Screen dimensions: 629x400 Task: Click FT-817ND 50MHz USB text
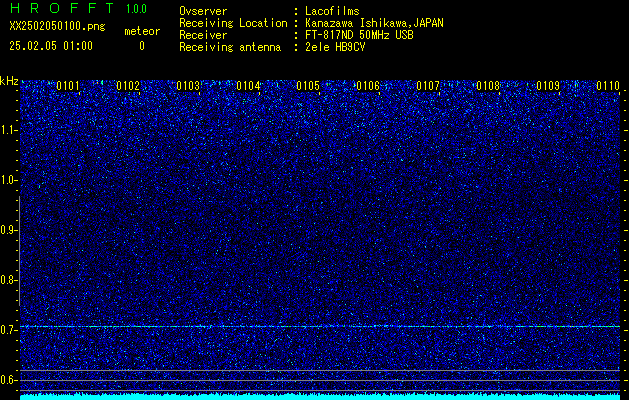pyautogui.click(x=359, y=35)
